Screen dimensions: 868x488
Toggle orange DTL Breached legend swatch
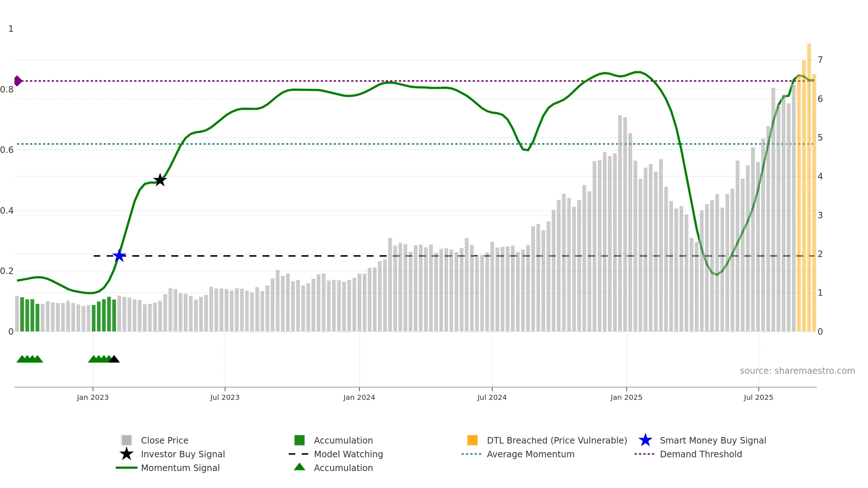point(472,440)
